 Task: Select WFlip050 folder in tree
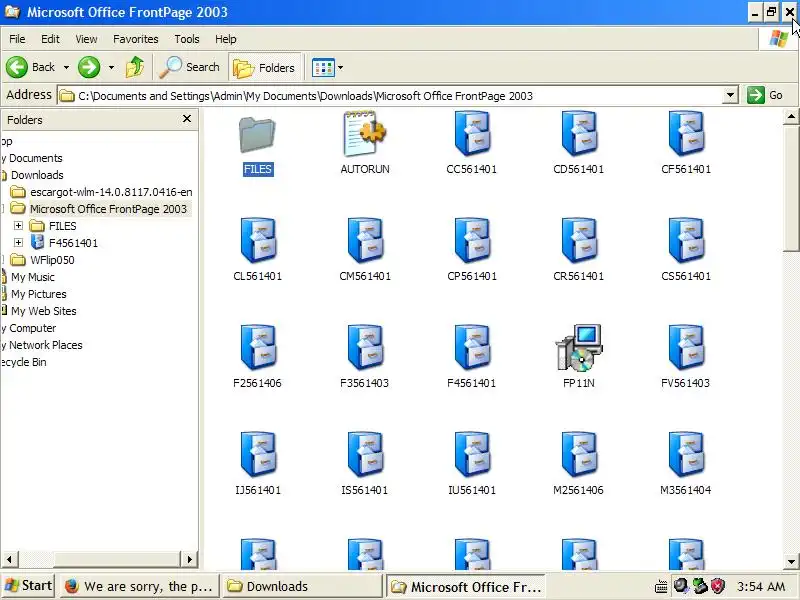[42, 260]
